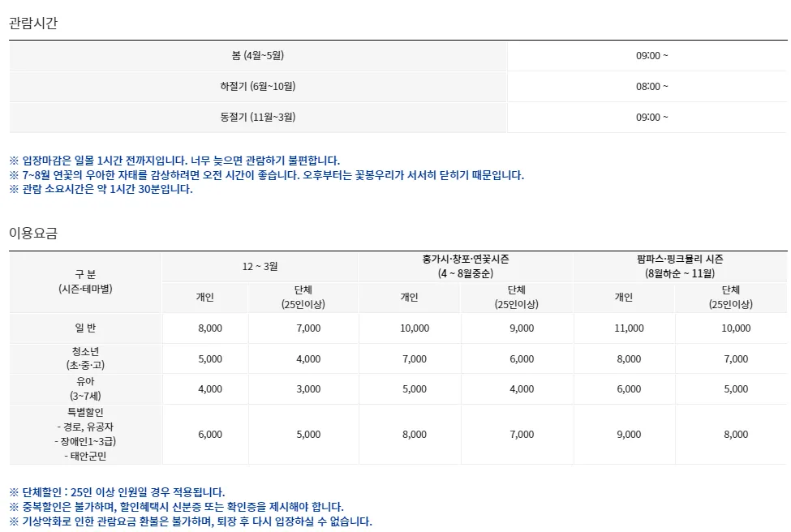Click 특별할인 단체 price 7,000 in 홍가시 season
Screen dimensions: 791x532
pos(522,435)
